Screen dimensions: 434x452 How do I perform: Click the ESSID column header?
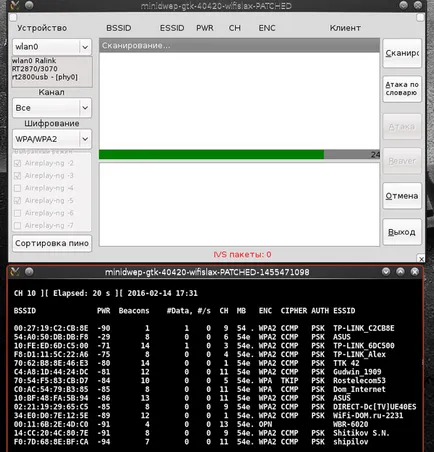tap(172, 28)
